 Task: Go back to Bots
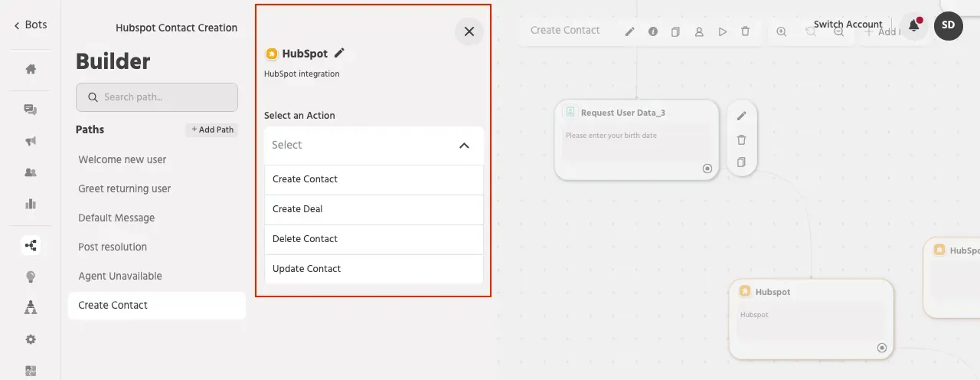[31, 25]
